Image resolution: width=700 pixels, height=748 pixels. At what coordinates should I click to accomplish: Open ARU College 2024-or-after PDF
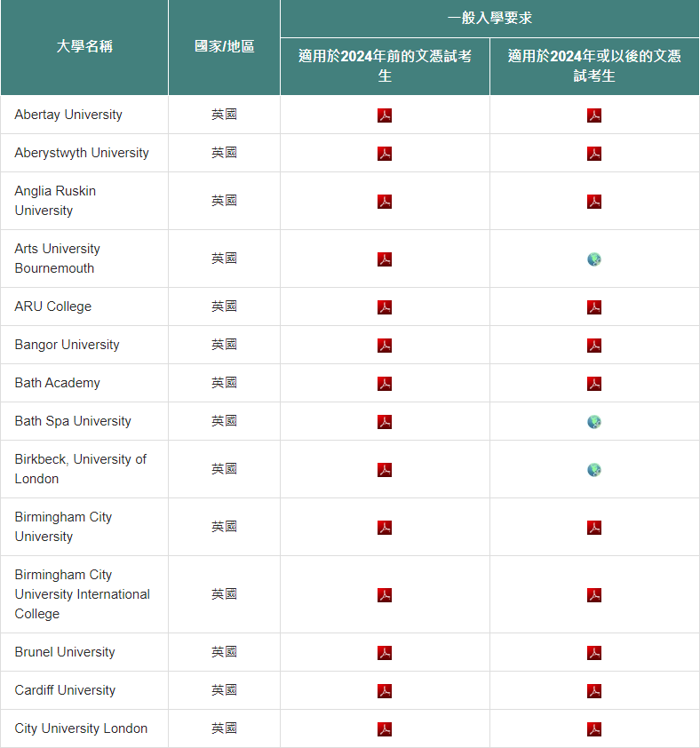tap(594, 307)
